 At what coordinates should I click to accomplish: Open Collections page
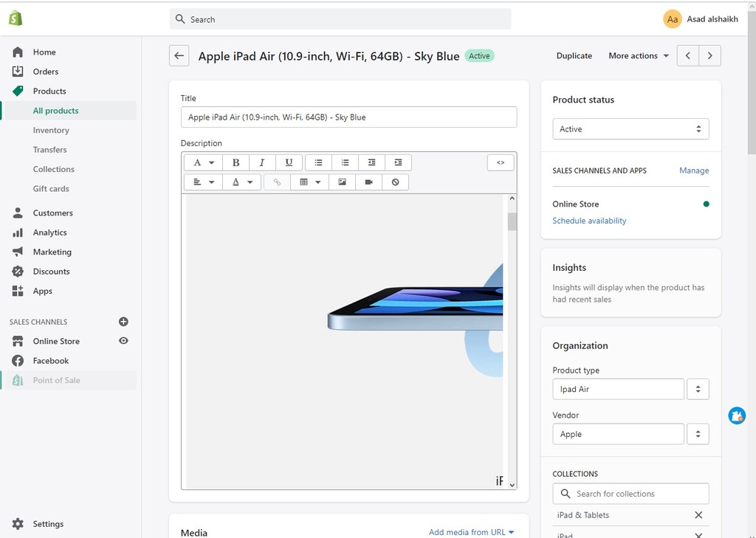coord(53,169)
